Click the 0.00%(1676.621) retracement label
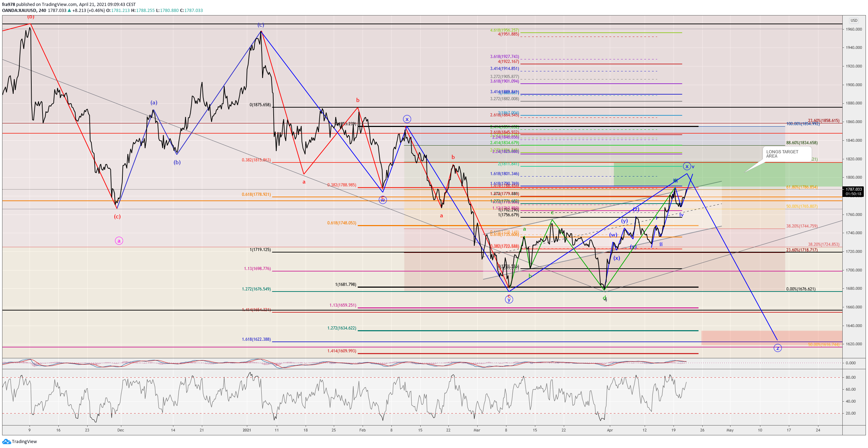 tap(801, 289)
